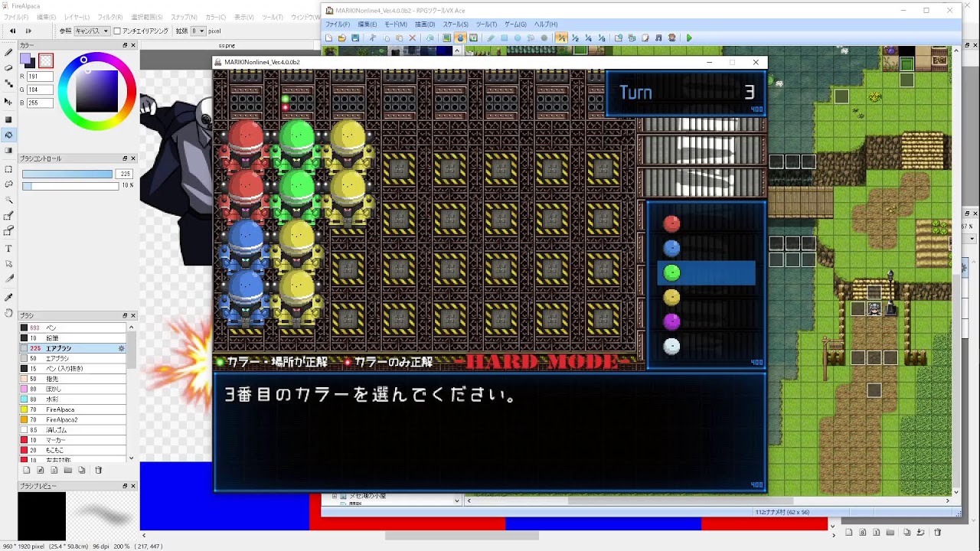The width and height of the screenshot is (980, 551).
Task: Switch to Event mode in RPG Maker toolbar
Action: (x=460, y=37)
